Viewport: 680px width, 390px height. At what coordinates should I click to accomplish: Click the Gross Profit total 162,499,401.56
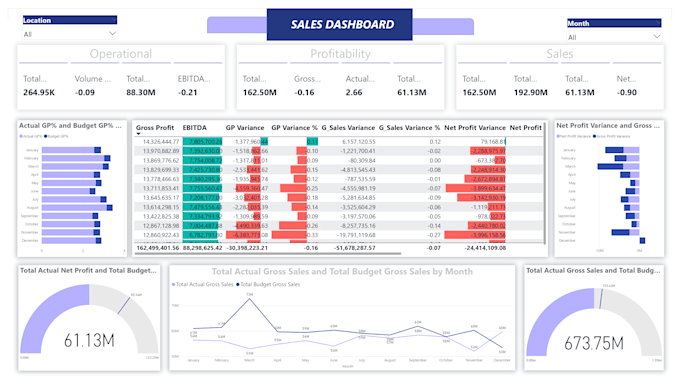158,248
